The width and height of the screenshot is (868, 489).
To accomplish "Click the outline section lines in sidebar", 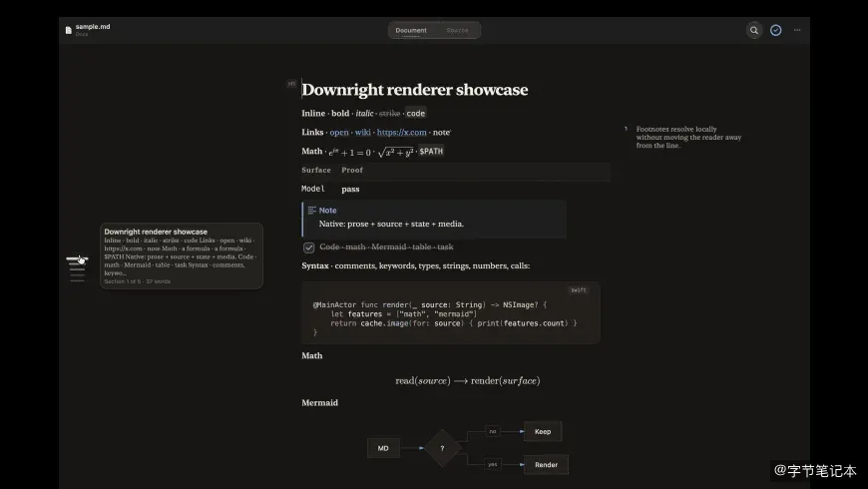I will 77,269.
